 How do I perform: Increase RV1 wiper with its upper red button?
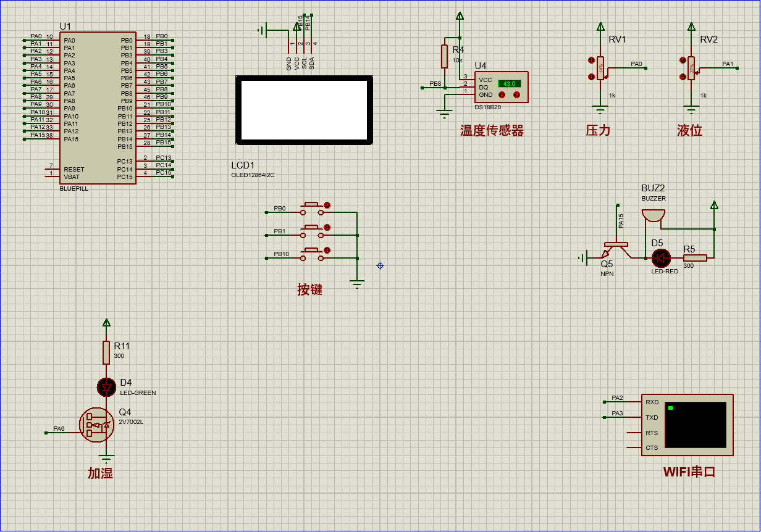[x=591, y=60]
